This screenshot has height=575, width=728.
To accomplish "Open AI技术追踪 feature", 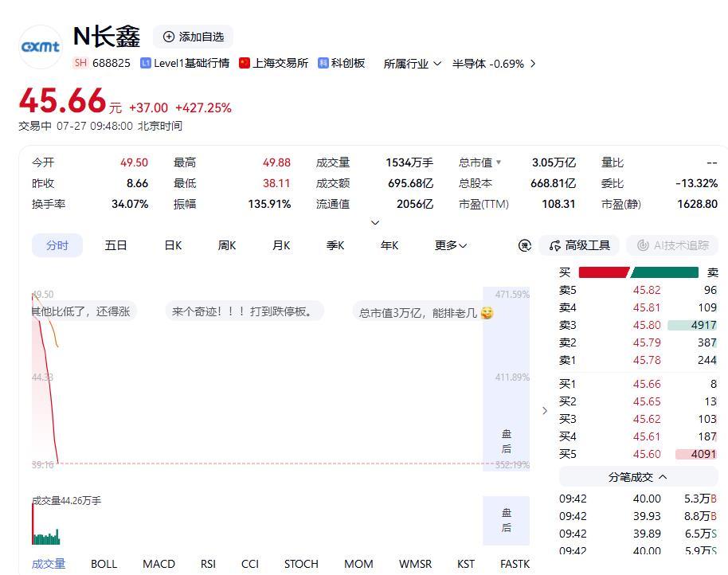I will (x=672, y=245).
